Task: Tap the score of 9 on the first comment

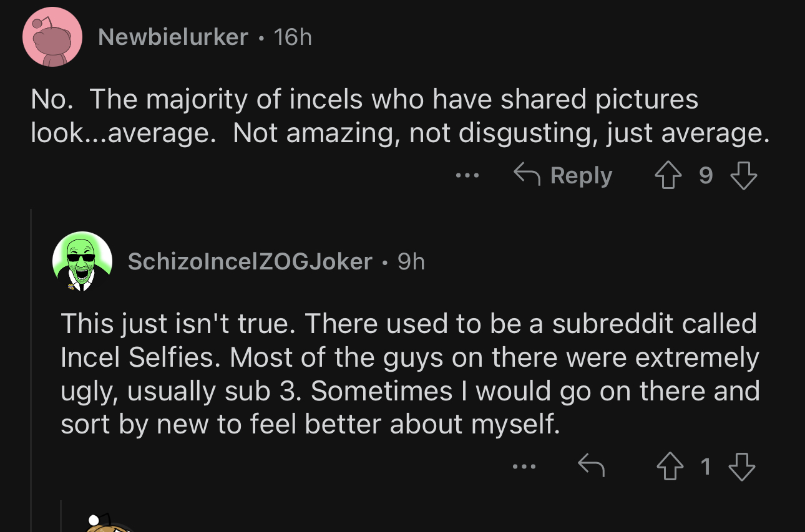Action: (705, 176)
